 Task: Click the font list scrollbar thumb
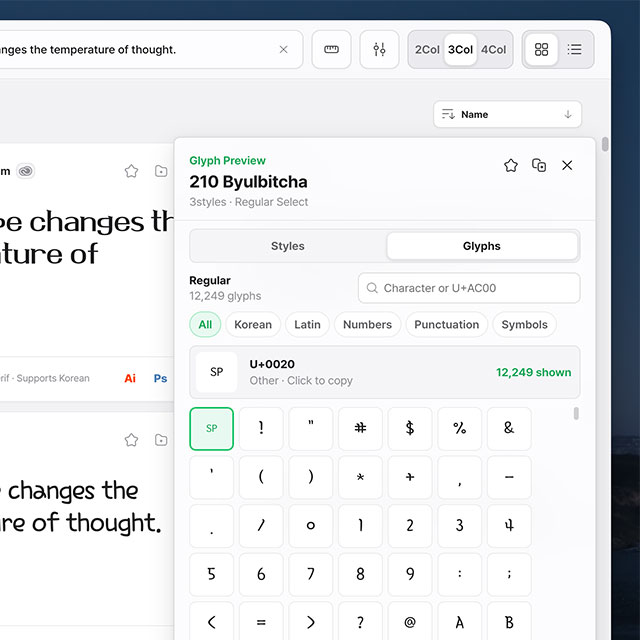pos(605,144)
